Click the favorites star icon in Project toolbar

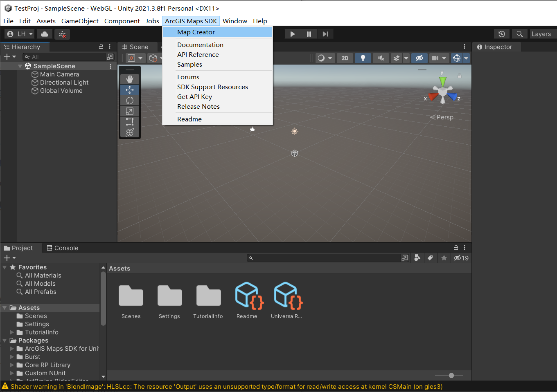[444, 258]
